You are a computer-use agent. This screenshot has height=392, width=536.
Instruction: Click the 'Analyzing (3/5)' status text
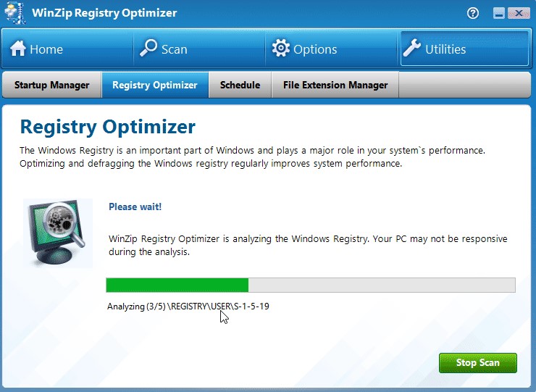188,306
